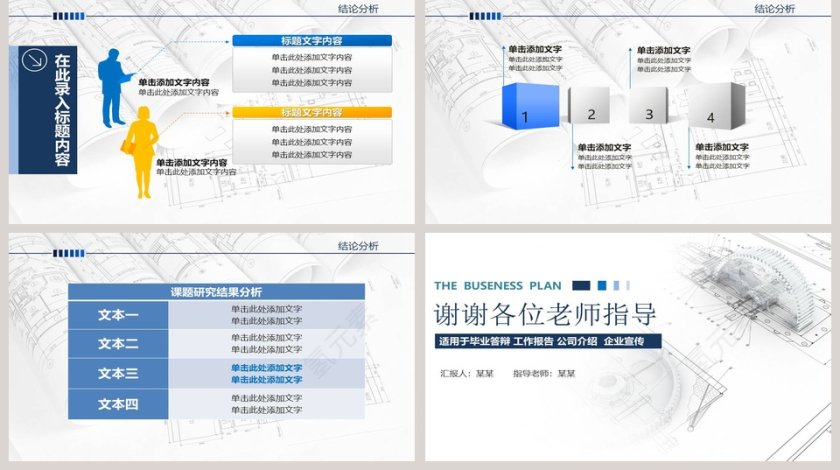Viewport: 840px width, 470px height.
Task: Select the 文本二 table row label
Action: (x=118, y=344)
